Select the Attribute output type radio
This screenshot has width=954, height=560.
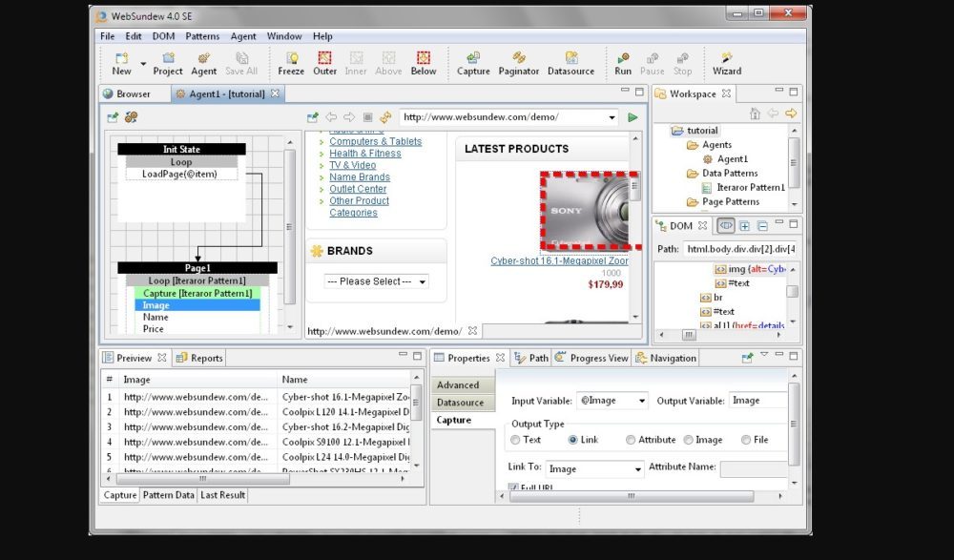click(631, 440)
